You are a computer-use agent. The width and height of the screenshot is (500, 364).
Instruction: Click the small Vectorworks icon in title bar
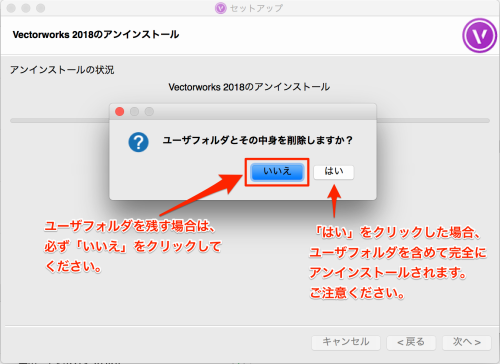point(220,8)
